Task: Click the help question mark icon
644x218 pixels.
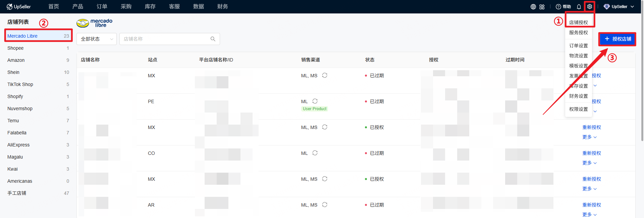Action: click(558, 7)
